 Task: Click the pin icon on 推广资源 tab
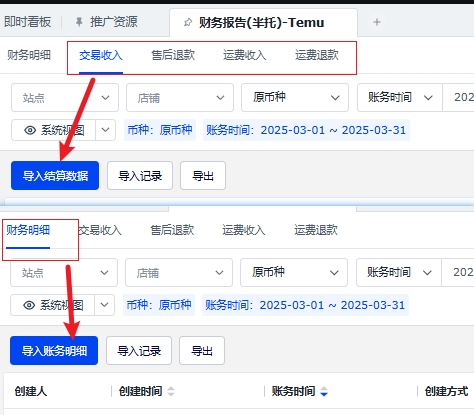[79, 22]
